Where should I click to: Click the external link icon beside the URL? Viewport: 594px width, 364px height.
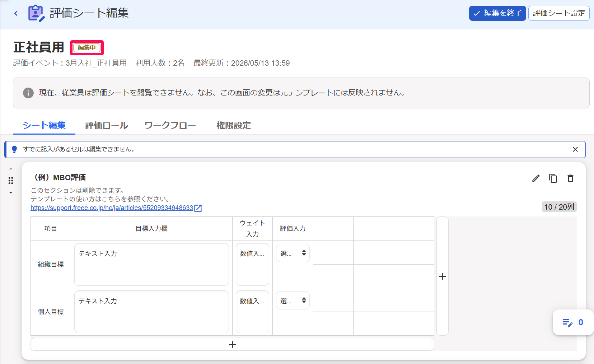pos(198,208)
